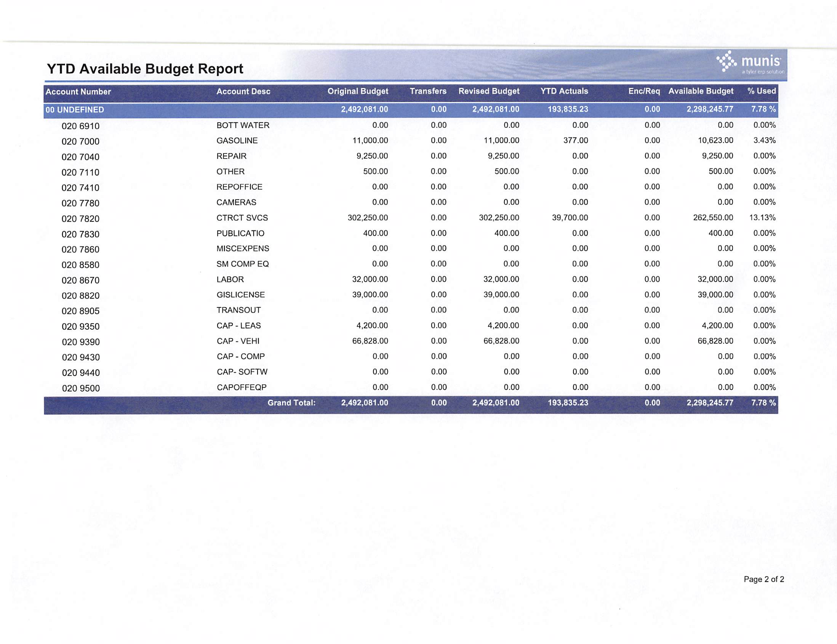
Task: Click the Page 2 of 2 footer
Action: (x=764, y=579)
